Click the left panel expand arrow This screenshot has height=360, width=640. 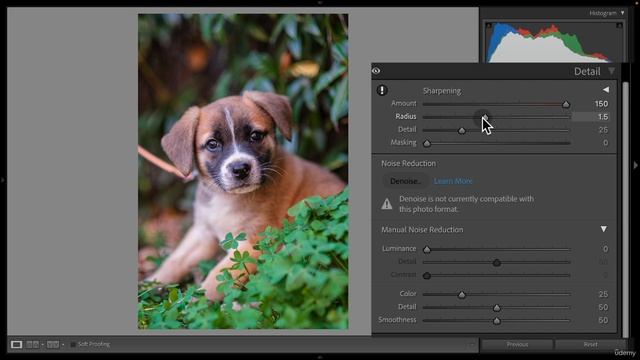(x=3, y=180)
